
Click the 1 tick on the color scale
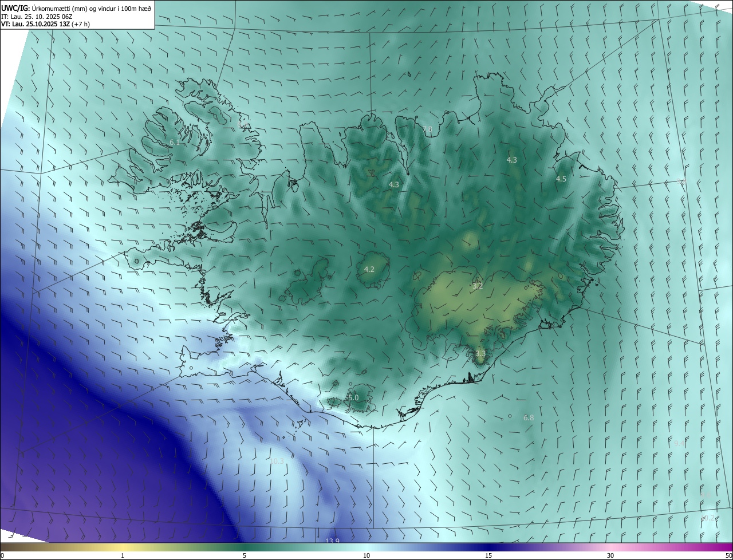(123, 555)
